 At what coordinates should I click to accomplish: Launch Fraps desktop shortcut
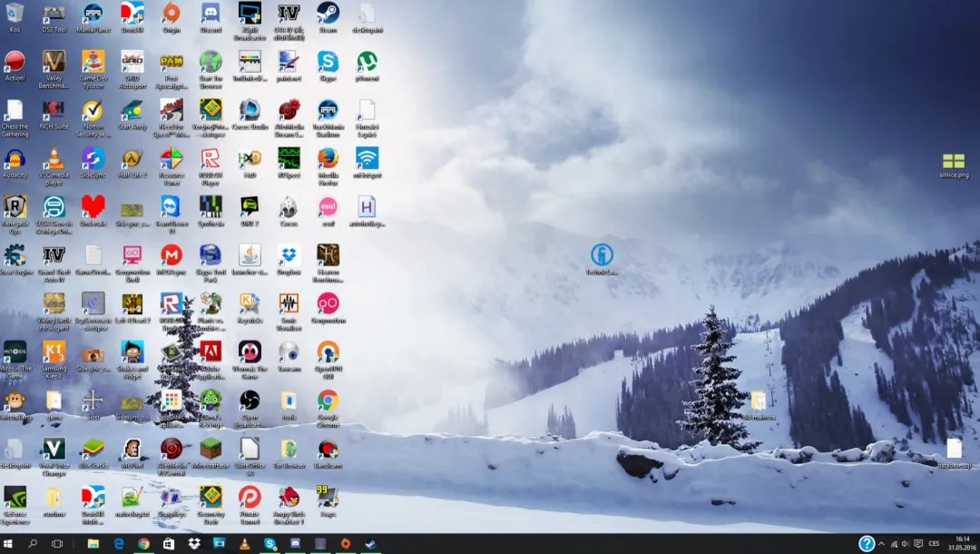click(x=328, y=501)
